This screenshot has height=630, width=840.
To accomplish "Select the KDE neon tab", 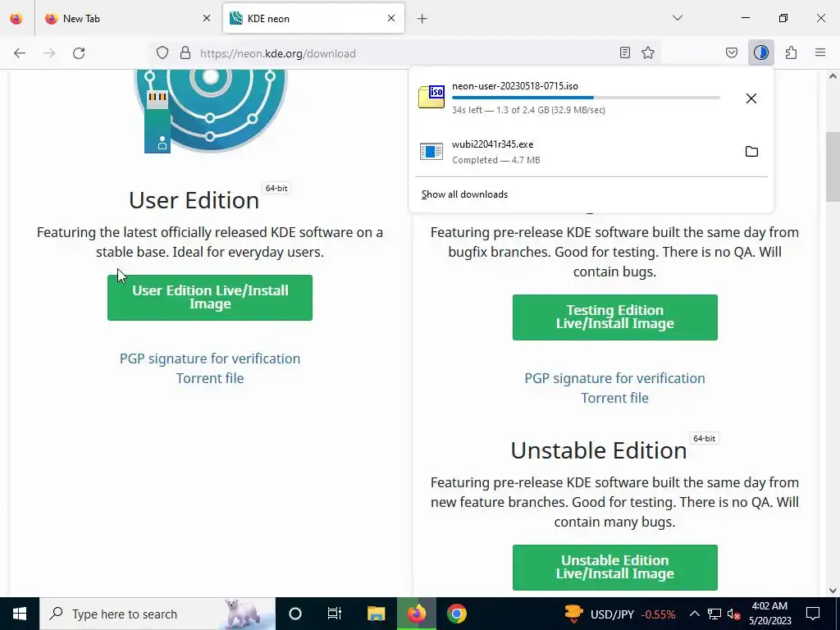I will click(313, 18).
